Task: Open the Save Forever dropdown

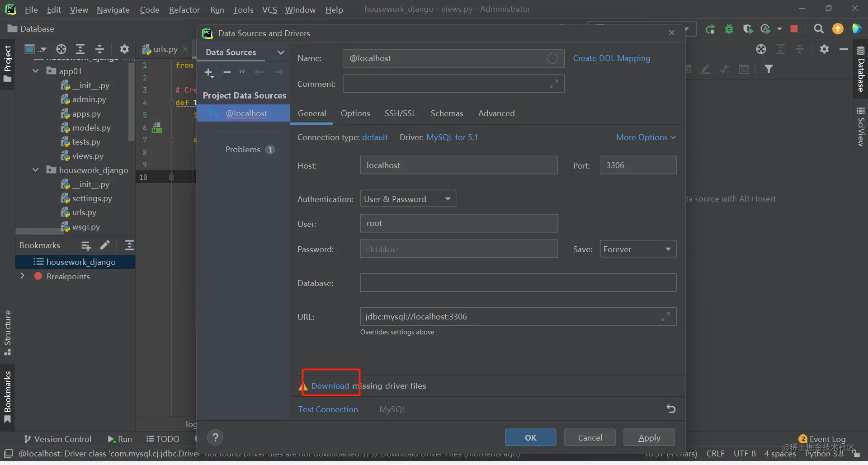Action: click(638, 249)
